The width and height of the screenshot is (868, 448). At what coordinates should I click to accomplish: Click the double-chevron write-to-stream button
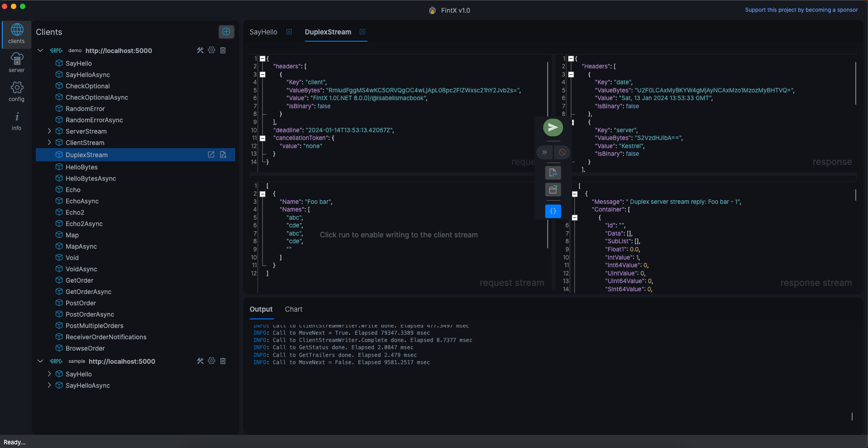545,152
